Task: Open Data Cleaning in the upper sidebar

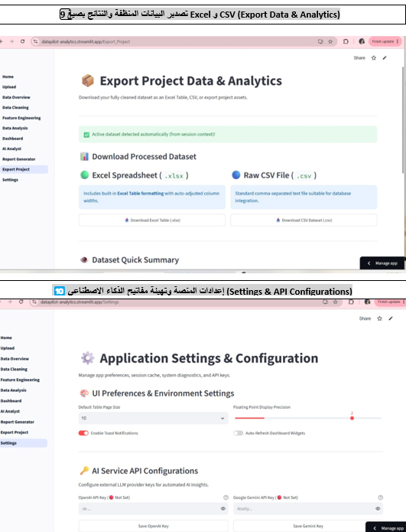Action: tap(15, 108)
